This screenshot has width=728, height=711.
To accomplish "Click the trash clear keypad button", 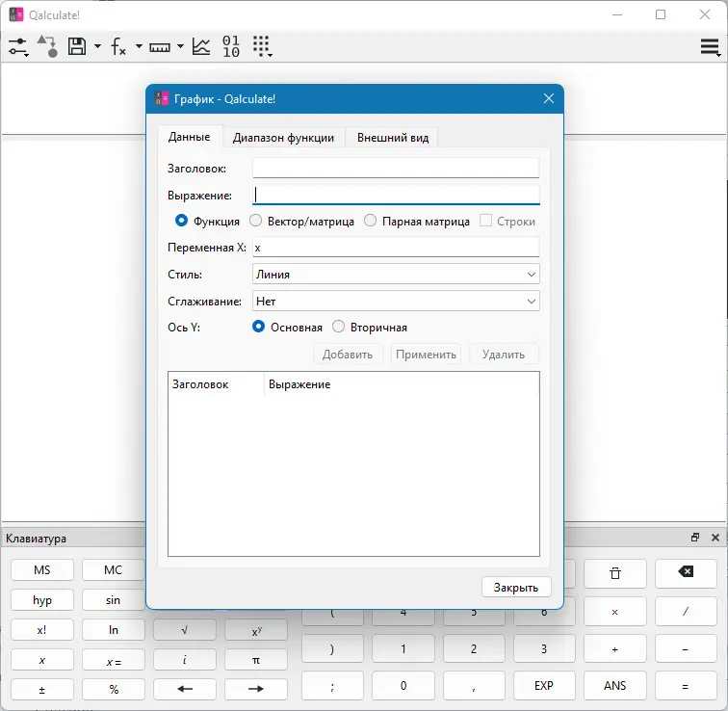I will 614,573.
